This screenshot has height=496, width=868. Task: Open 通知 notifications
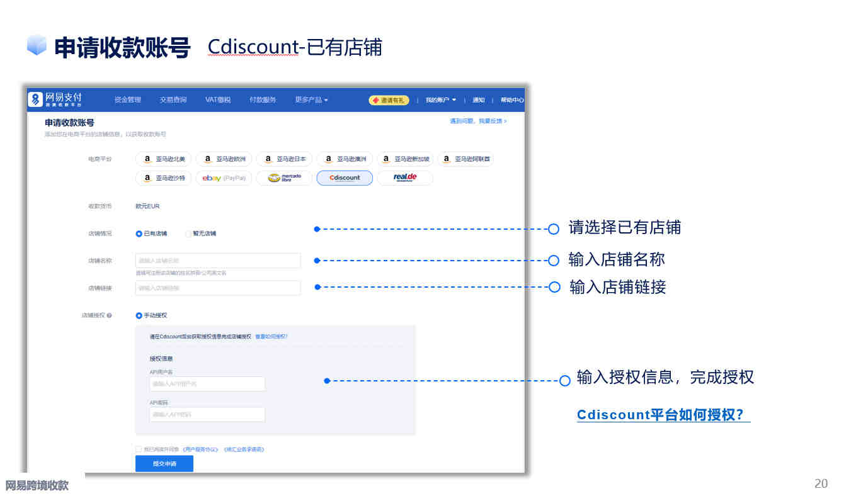point(479,100)
